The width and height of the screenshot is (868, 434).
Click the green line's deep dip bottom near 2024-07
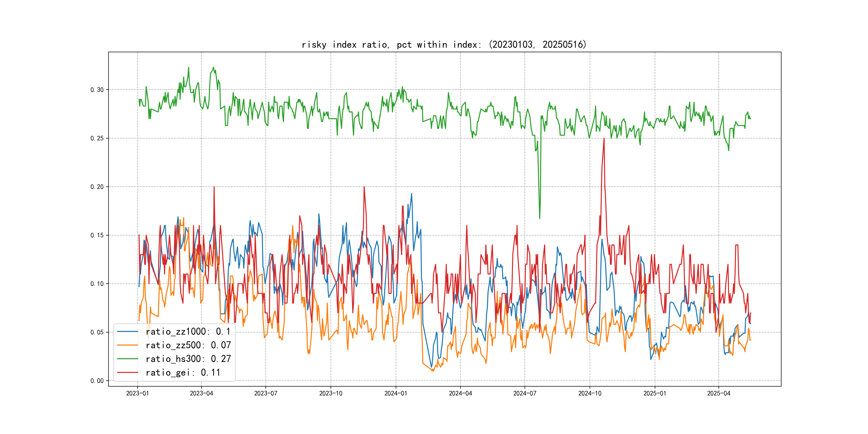click(x=540, y=218)
